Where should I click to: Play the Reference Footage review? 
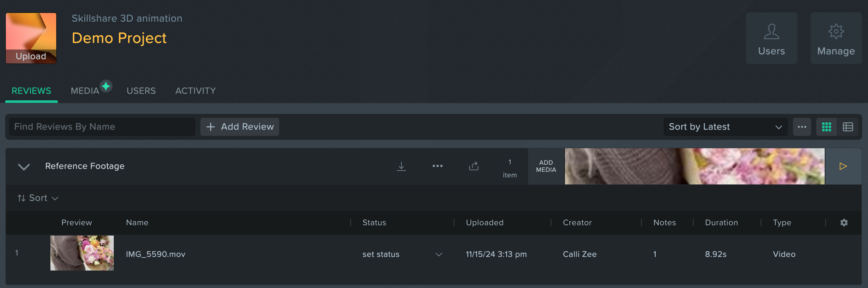(x=843, y=166)
